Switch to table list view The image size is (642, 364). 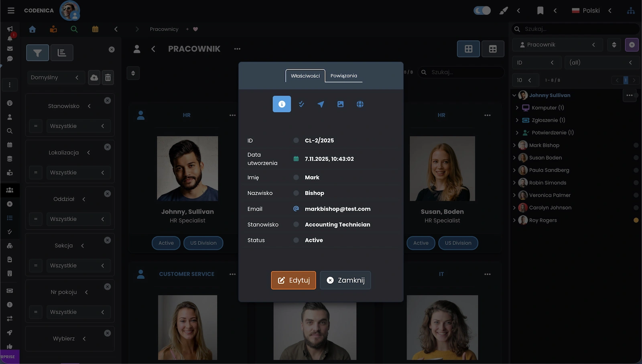coord(493,49)
